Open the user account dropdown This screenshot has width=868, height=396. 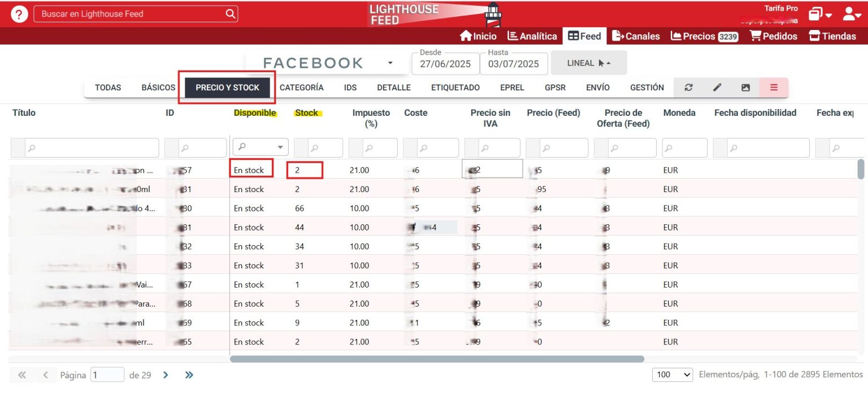(852, 14)
